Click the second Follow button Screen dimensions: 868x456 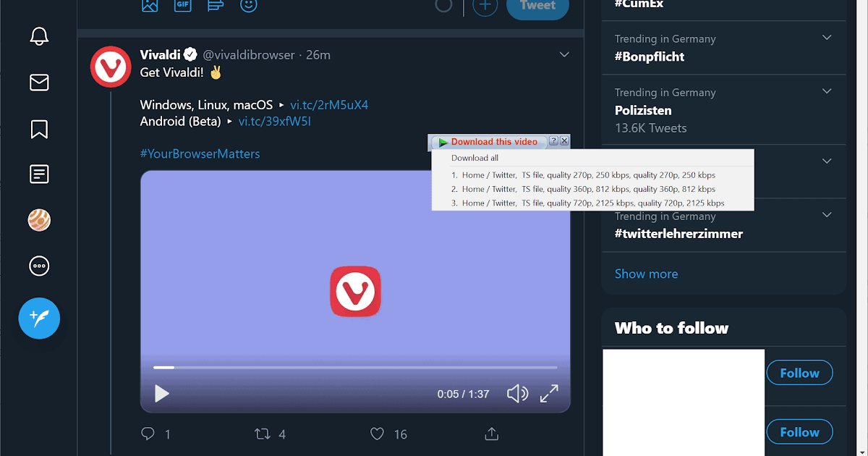click(x=799, y=432)
